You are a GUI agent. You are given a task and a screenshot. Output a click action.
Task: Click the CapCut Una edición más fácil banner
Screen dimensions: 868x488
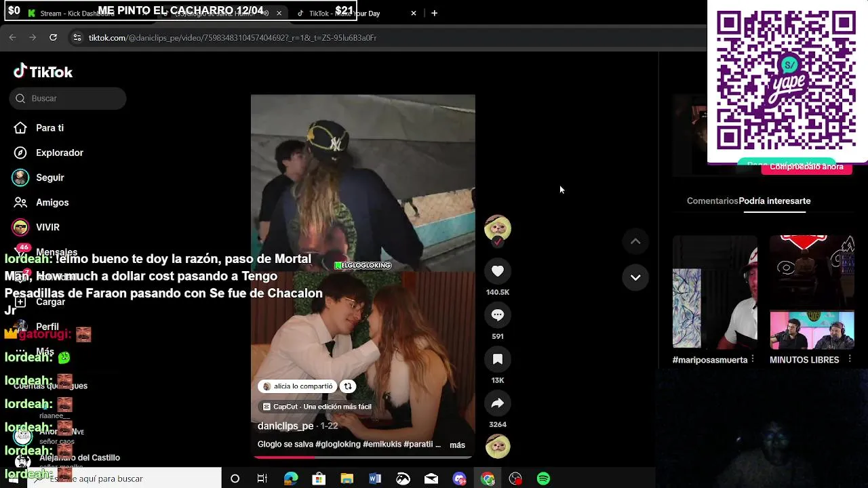click(317, 407)
